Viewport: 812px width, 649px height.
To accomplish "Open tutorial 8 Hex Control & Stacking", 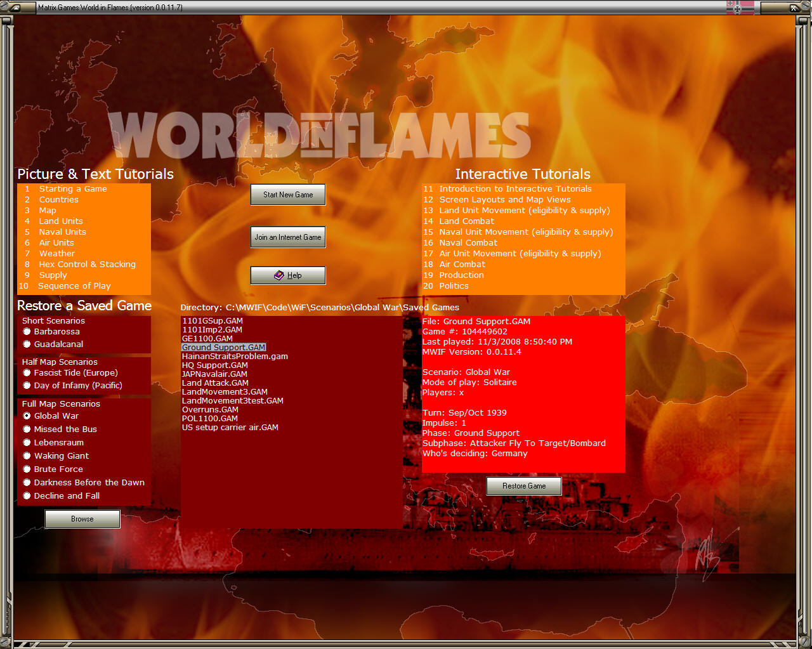I will coord(84,265).
